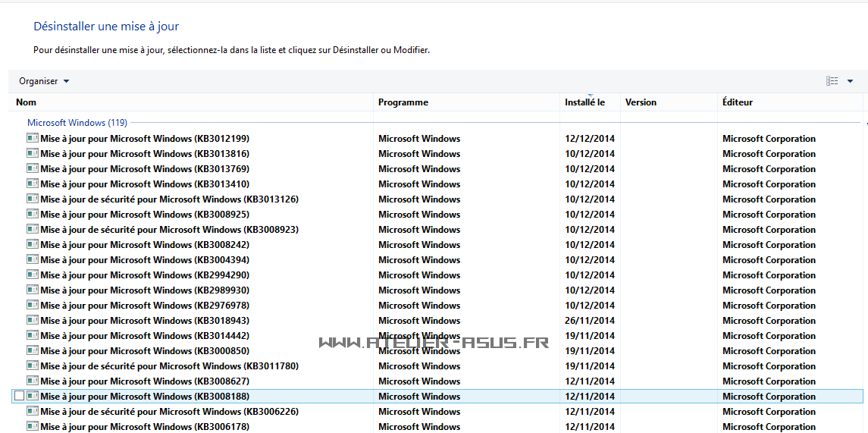Image resolution: width=868 pixels, height=433 pixels.
Task: Change view using the view layout icon
Action: click(832, 81)
